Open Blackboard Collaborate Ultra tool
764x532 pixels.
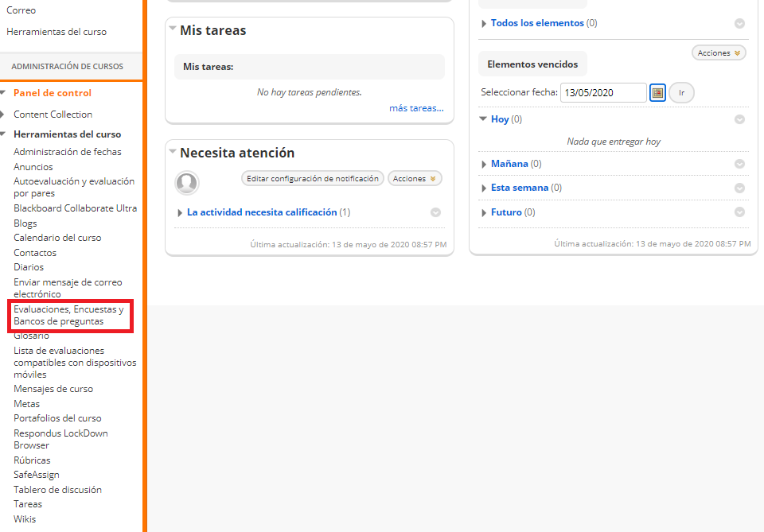click(x=75, y=208)
